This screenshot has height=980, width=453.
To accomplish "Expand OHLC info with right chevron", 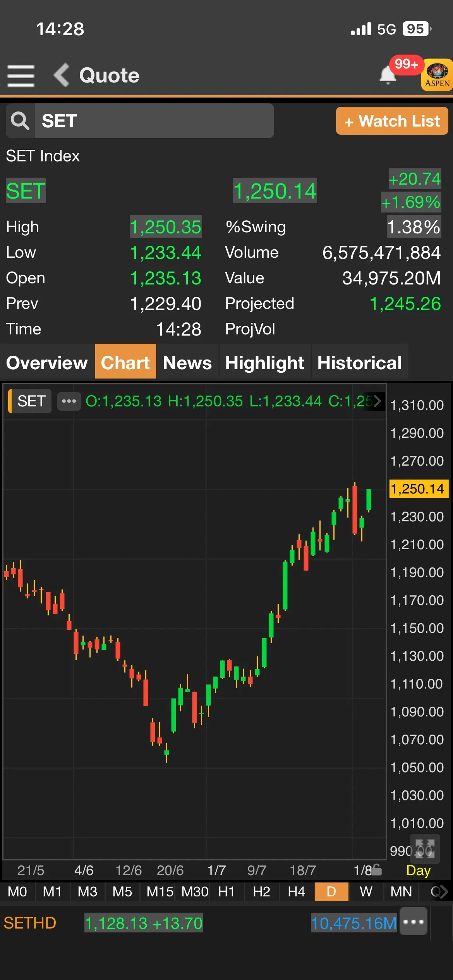I will tap(377, 401).
